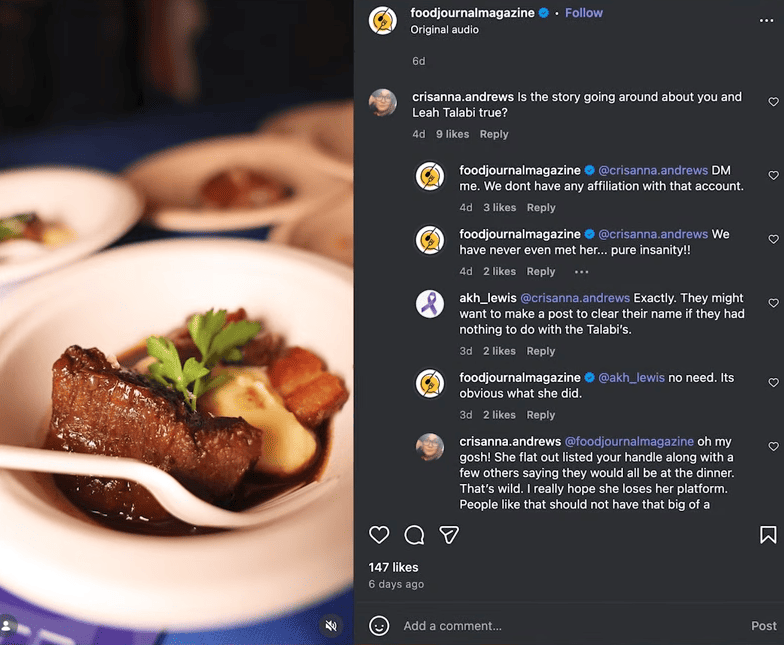Like crisanna.andrews' first comment
Screen dimensions: 784x645
(x=773, y=102)
